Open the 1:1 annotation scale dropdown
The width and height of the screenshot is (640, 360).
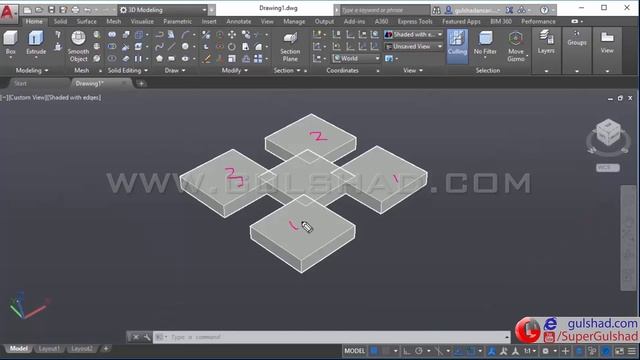pos(530,351)
